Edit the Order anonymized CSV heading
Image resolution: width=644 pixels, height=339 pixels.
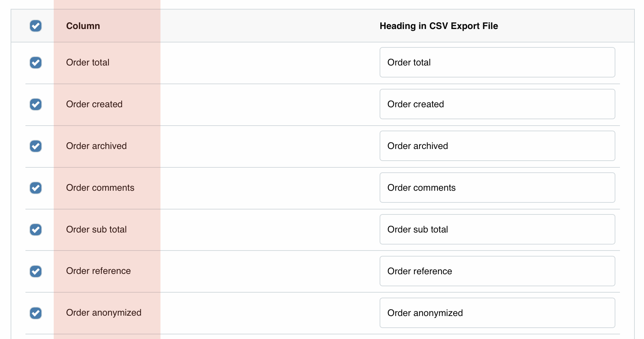(x=497, y=313)
